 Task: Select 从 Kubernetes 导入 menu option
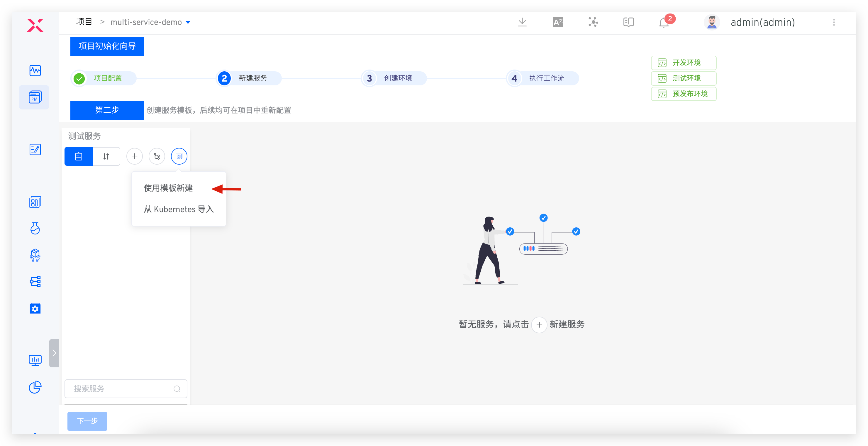[x=179, y=209]
